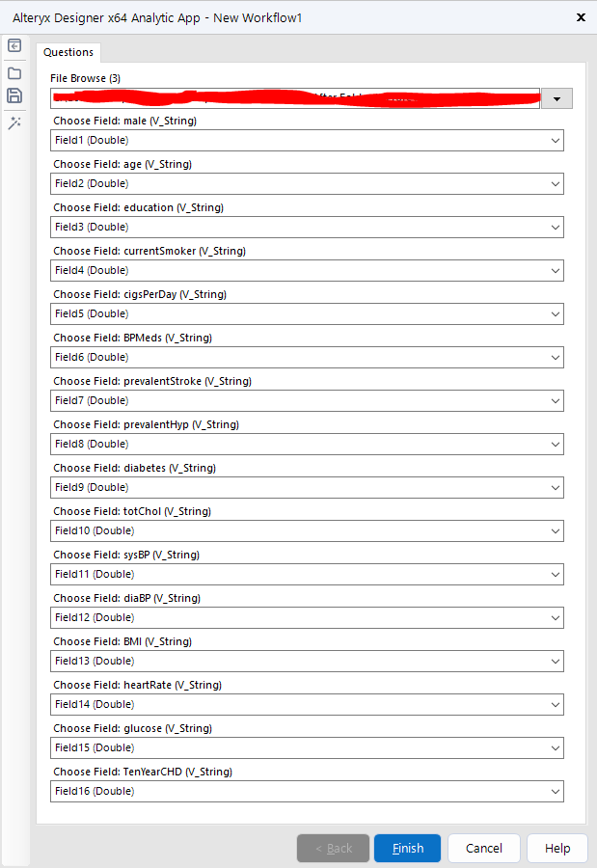This screenshot has height=868, width=597.
Task: Close the Analytic App window
Action: pos(580,17)
